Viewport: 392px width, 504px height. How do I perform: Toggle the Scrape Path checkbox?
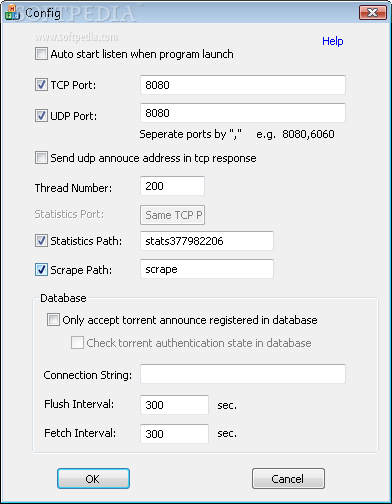[x=41, y=270]
